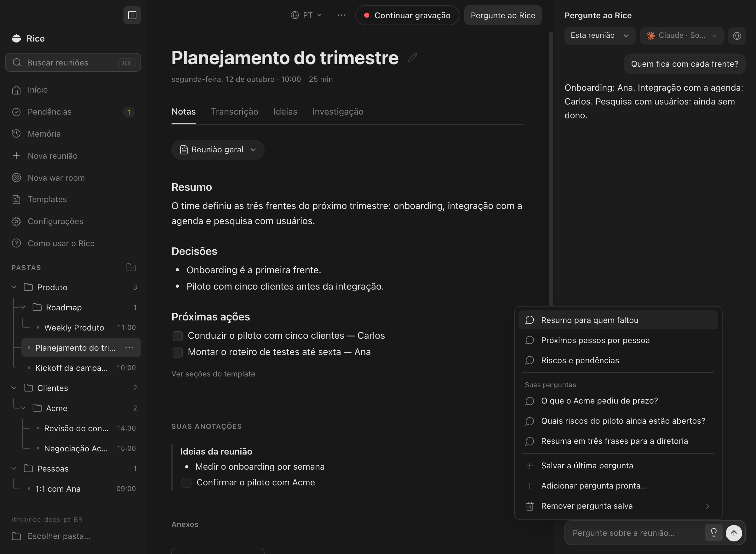The image size is (756, 554).
Task: Open Pendências from the sidebar
Action: click(x=73, y=112)
